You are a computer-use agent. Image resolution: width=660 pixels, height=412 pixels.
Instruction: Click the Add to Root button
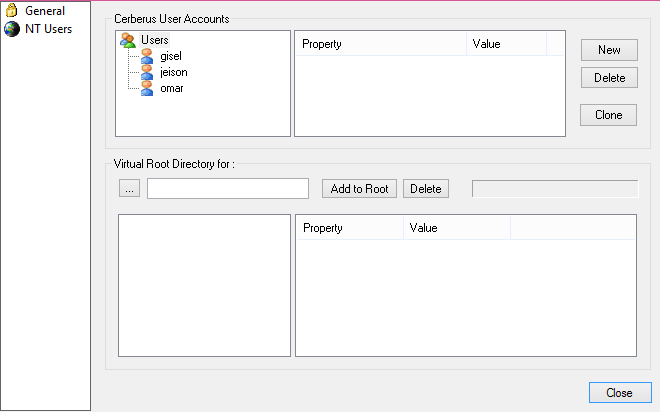pos(359,189)
